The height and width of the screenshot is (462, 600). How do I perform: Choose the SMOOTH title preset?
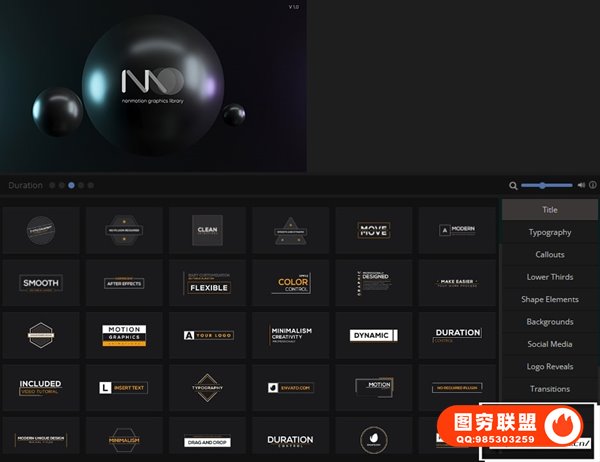[x=41, y=283]
